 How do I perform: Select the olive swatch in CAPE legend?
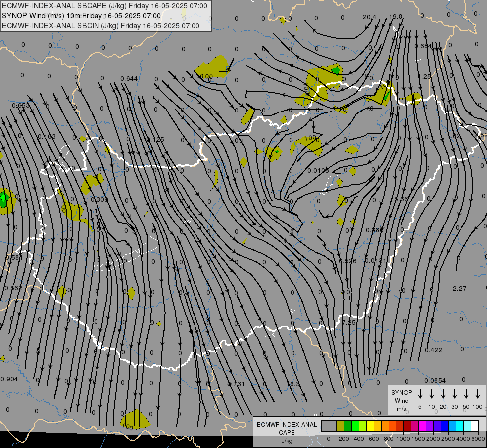pos(340,426)
